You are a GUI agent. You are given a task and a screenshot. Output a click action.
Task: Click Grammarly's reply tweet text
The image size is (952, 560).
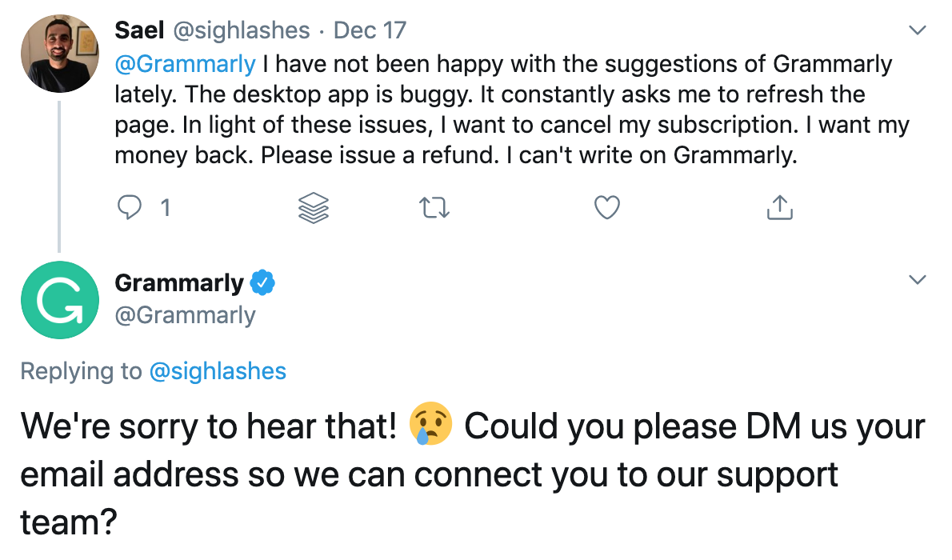click(472, 474)
